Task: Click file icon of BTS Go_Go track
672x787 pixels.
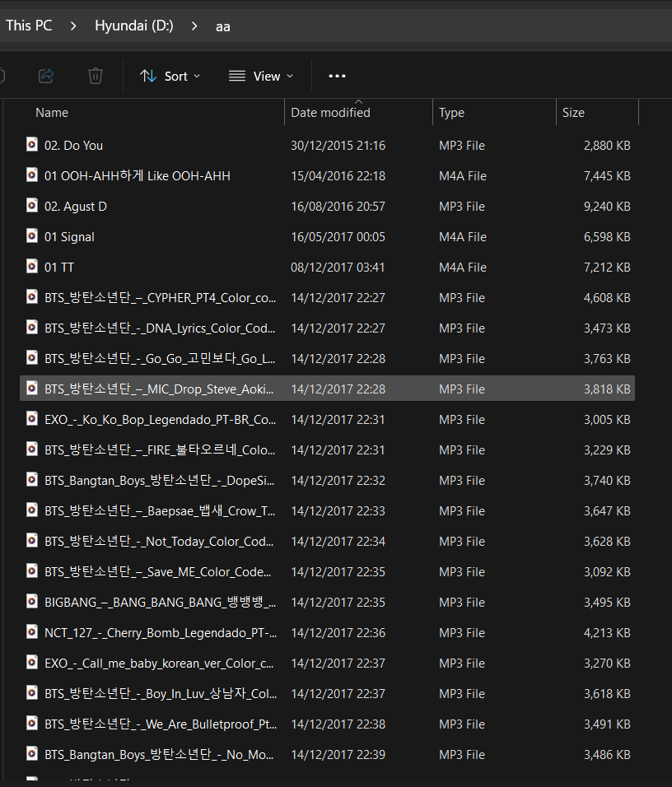Action: coord(32,358)
